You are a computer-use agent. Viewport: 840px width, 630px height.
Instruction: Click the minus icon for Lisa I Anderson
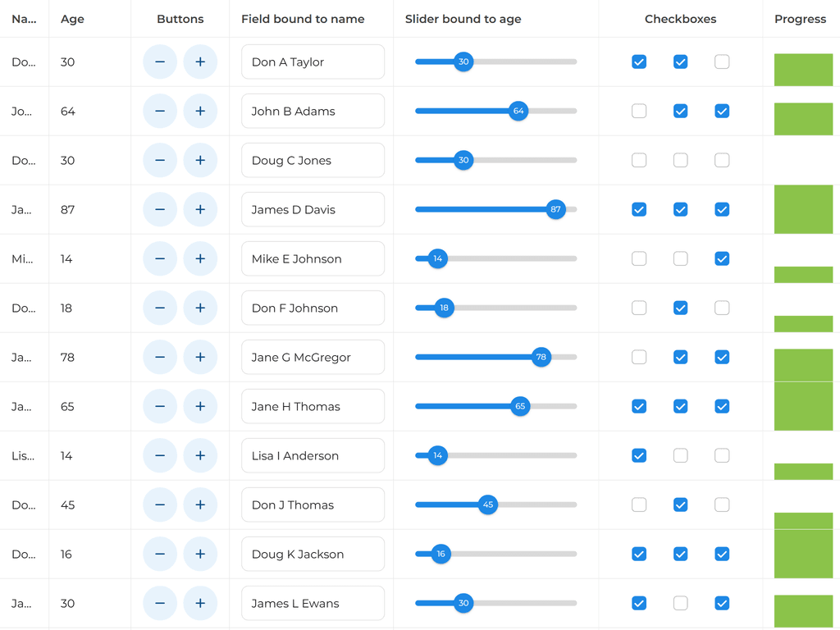click(x=159, y=455)
